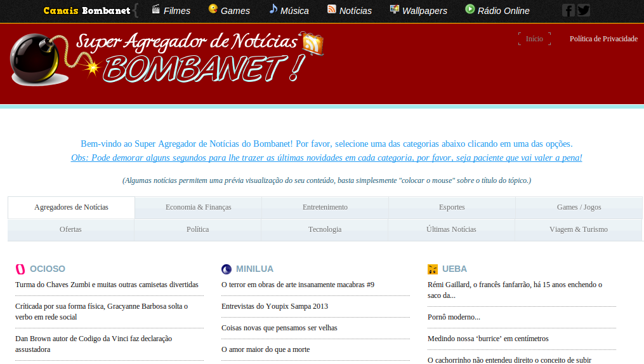Open 'Turma do Chaves Zumbi' article
Screen dimensions: 644x364
pyautogui.click(x=107, y=285)
